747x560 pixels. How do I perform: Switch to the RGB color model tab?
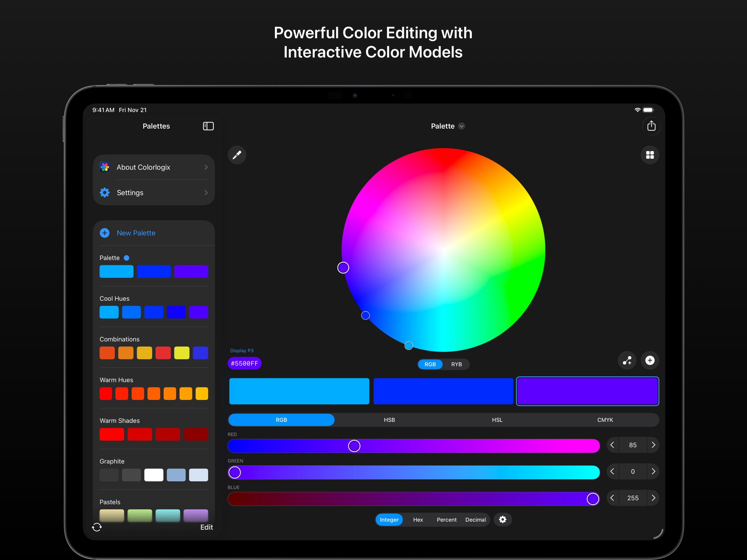pos(281,419)
